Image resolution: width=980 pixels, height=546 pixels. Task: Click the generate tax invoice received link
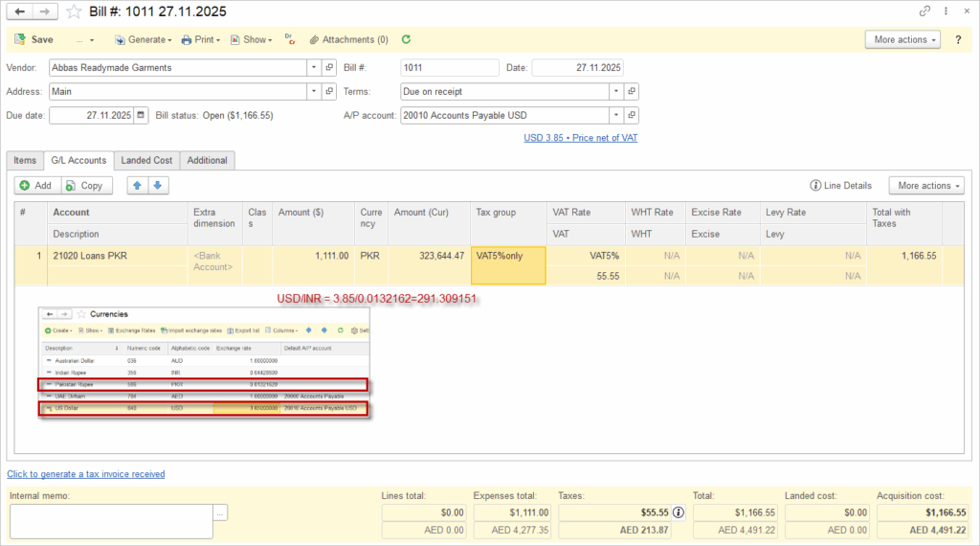coord(86,474)
